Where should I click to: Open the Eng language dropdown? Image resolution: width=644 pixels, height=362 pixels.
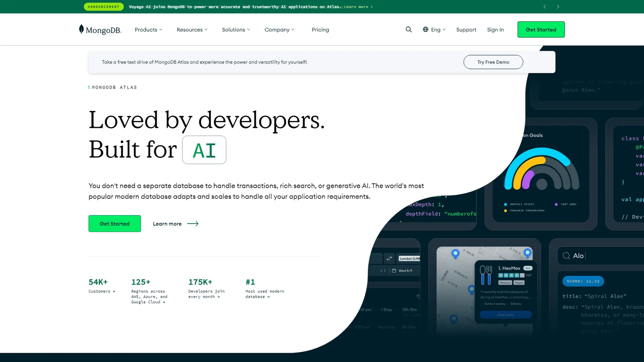[x=434, y=29]
